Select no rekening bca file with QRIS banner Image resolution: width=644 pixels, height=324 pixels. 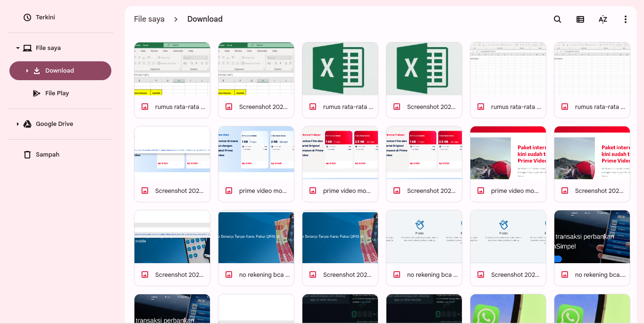tap(256, 248)
